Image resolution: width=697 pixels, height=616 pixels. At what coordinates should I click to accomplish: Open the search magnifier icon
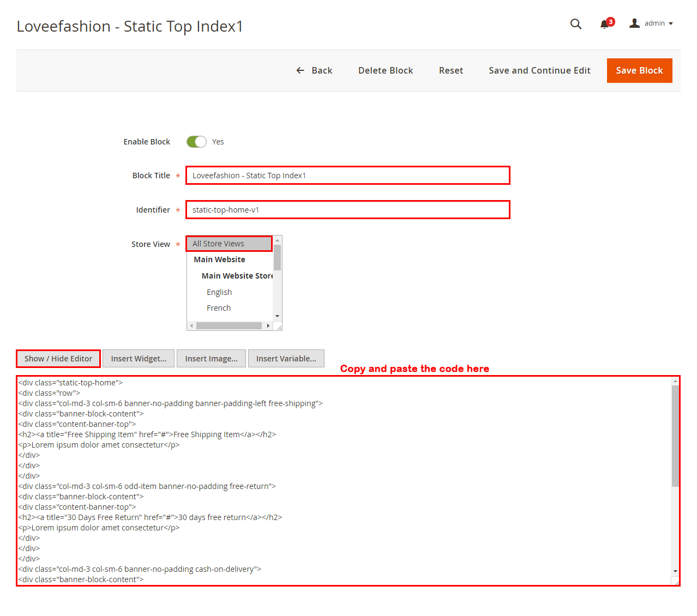pos(576,24)
